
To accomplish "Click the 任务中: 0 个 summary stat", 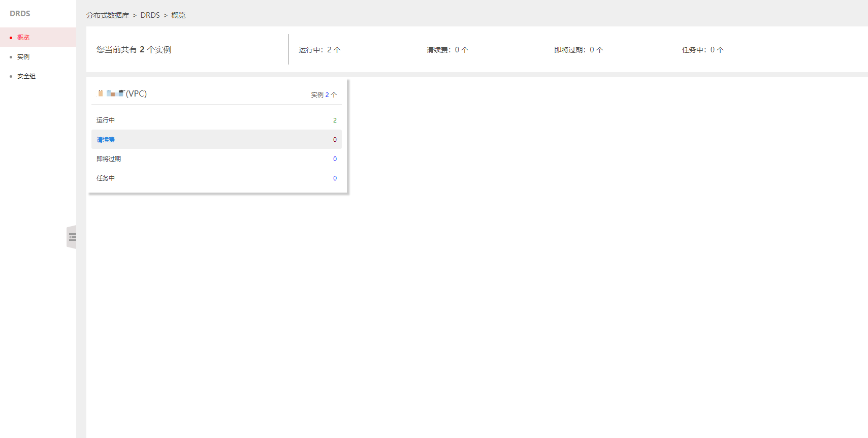I will tap(703, 50).
